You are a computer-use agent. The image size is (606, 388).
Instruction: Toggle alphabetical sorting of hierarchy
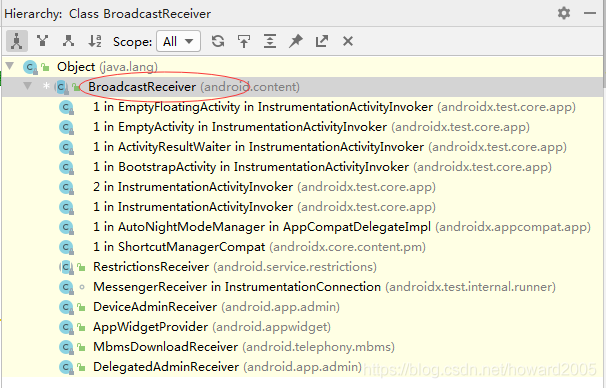[x=95, y=41]
